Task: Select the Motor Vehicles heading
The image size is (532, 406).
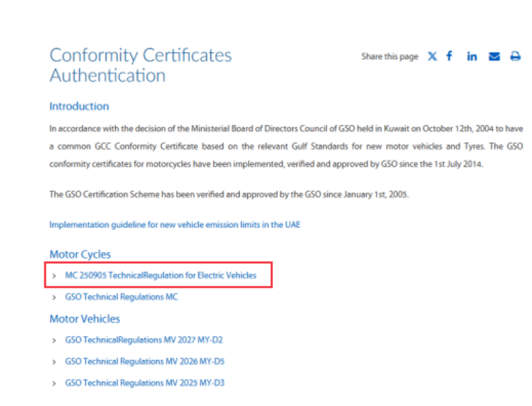Action: [85, 319]
